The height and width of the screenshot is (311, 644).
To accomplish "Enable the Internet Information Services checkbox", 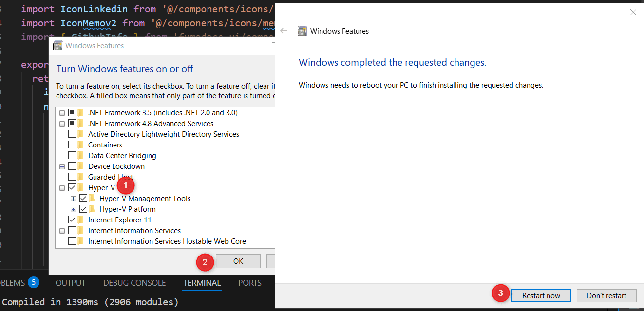I will tap(72, 231).
